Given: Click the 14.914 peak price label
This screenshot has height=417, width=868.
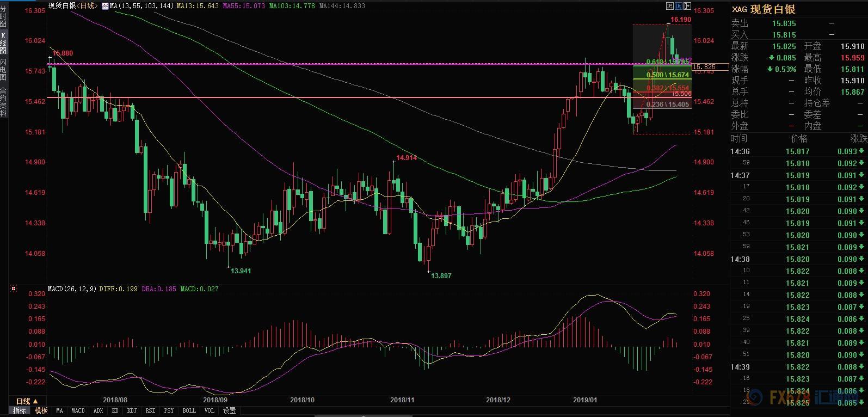Looking at the screenshot, I should pos(407,158).
